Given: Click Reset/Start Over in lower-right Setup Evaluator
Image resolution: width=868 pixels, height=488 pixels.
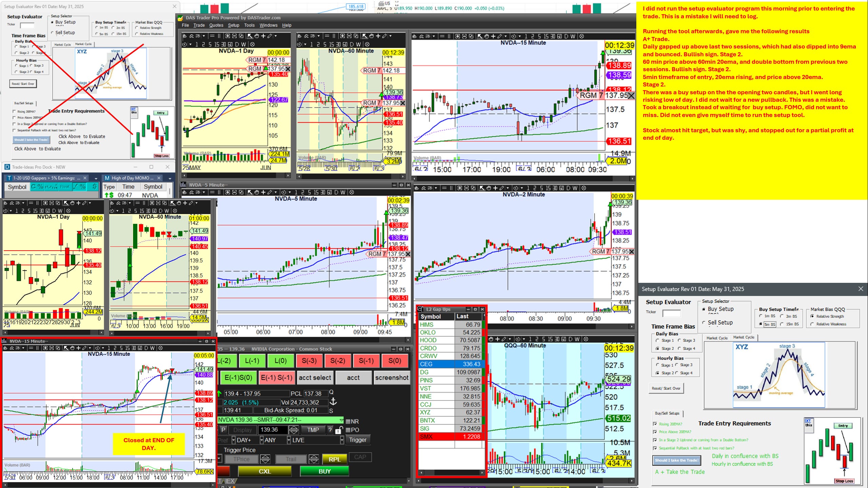Looking at the screenshot, I should (x=666, y=388).
